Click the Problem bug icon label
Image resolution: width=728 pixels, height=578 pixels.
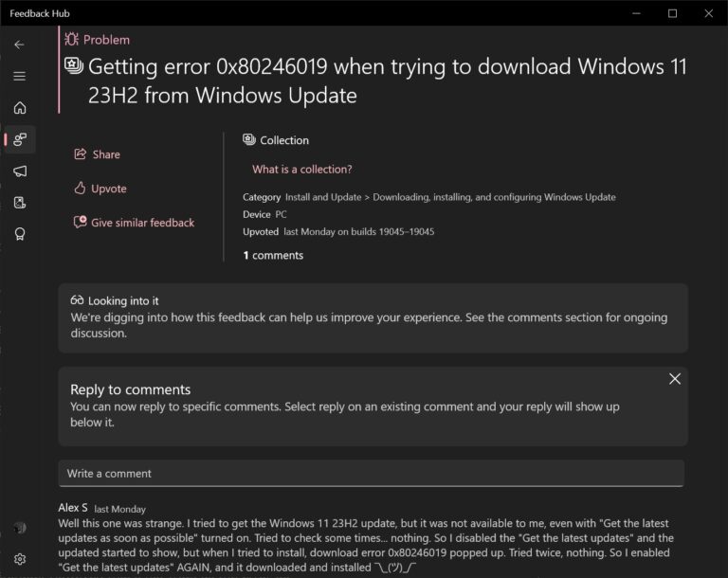(97, 40)
